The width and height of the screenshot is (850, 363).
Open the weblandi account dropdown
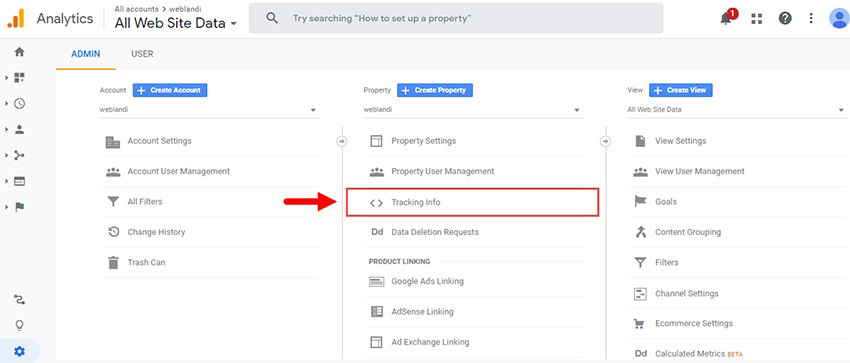pyautogui.click(x=209, y=110)
